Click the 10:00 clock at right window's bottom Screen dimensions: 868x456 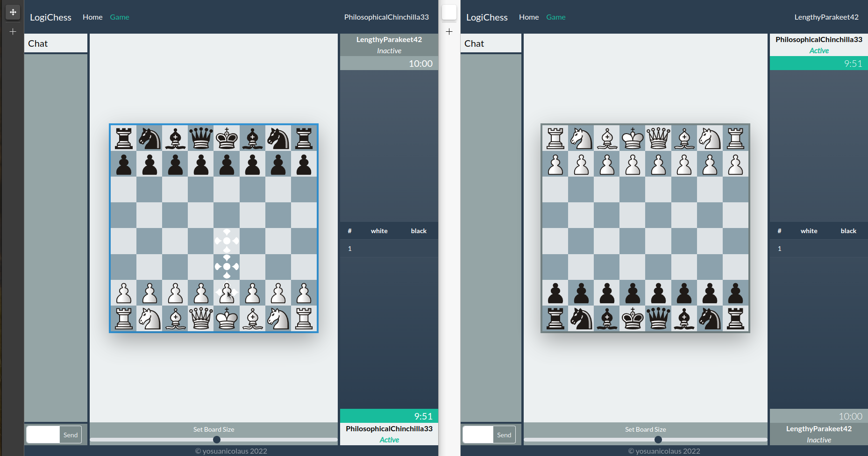[819, 416]
